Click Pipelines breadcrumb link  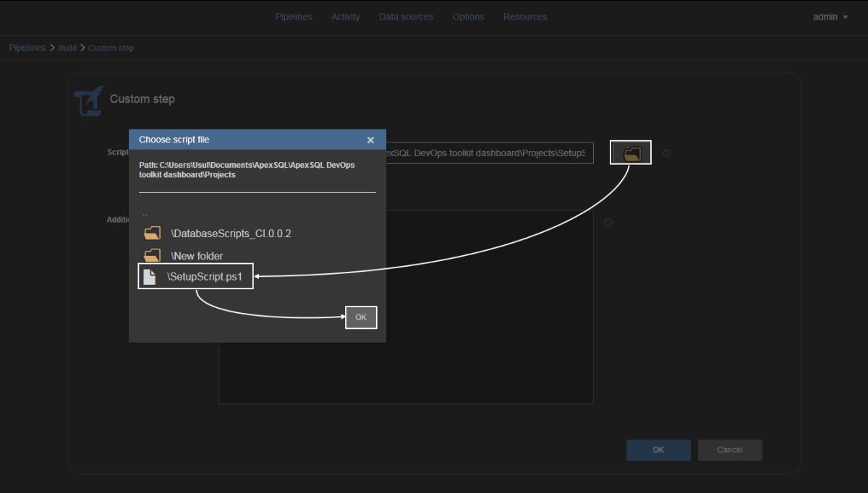point(27,48)
